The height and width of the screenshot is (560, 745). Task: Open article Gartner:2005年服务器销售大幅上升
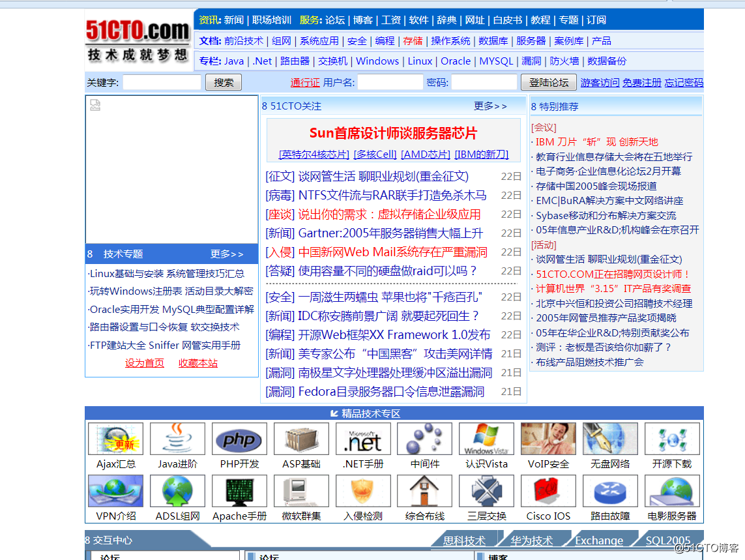point(390,233)
